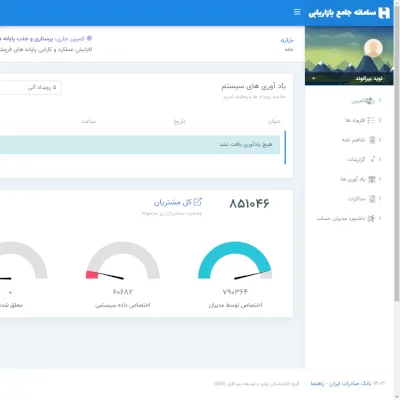400x400 pixels.
Task: Click the افزونه ها list icon
Action: coord(371,120)
